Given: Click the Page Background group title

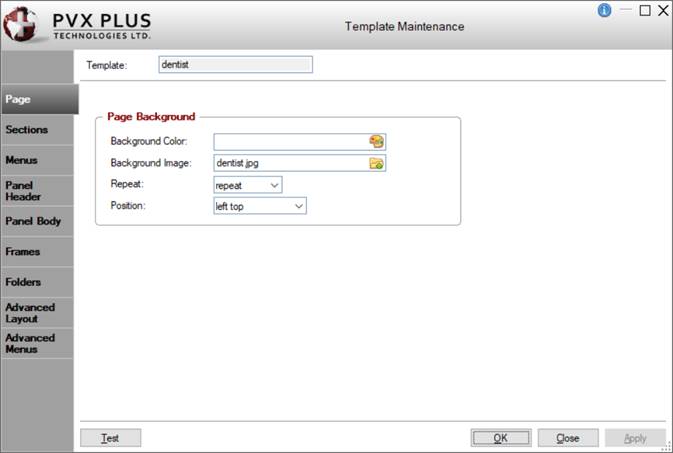Looking at the screenshot, I should pyautogui.click(x=151, y=116).
